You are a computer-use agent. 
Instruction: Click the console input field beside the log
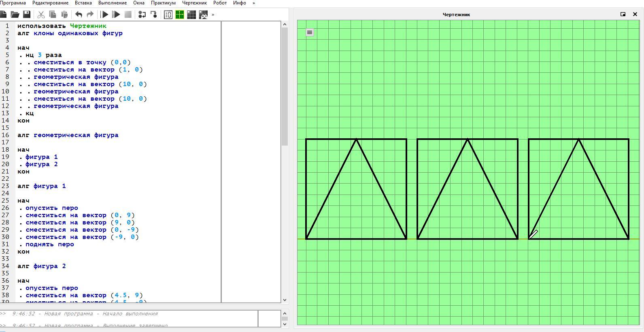[269, 319]
